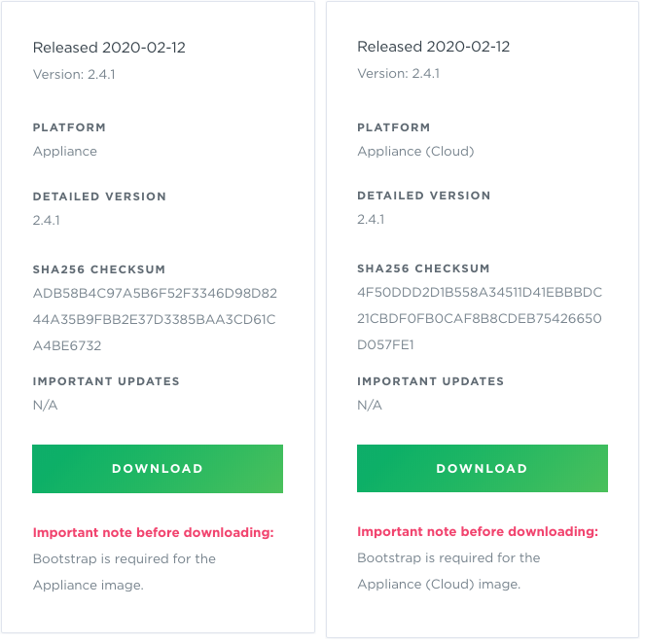Click the 'SHA256 CHECKSUM' label on the Cloud card

pos(423,268)
